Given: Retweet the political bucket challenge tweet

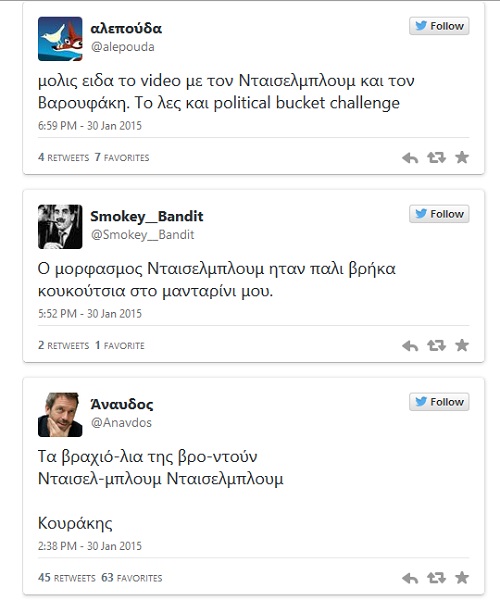Looking at the screenshot, I should pyautogui.click(x=436, y=158).
